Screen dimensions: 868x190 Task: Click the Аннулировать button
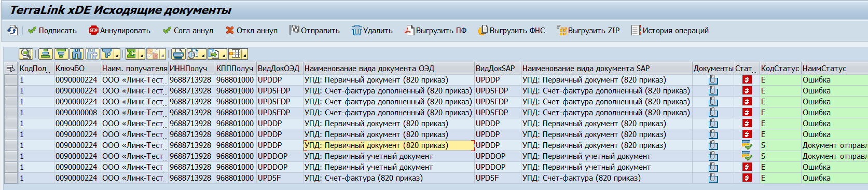[119, 31]
